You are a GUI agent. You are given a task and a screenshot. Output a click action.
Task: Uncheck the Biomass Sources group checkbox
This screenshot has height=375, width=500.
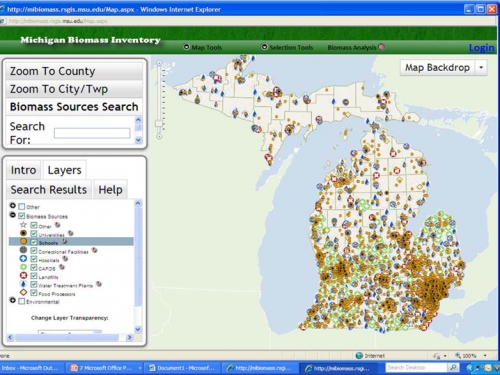(22, 216)
